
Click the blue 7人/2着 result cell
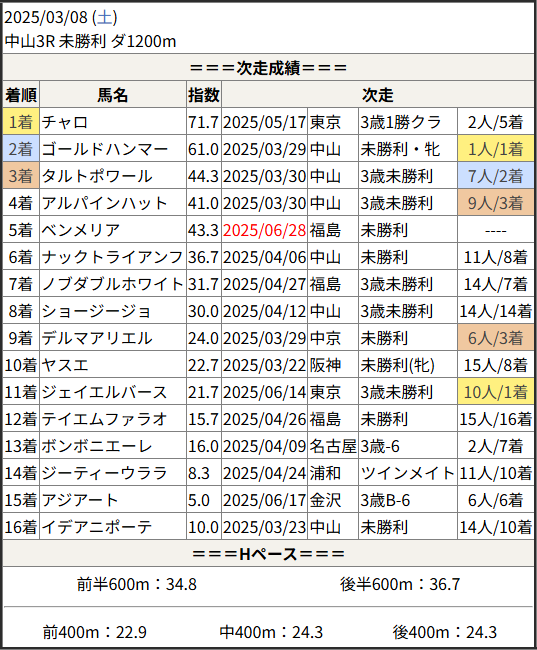coord(496,176)
